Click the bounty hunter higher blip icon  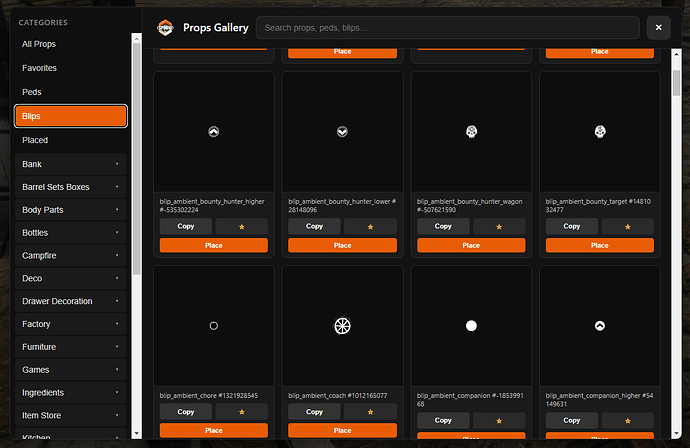(x=214, y=131)
